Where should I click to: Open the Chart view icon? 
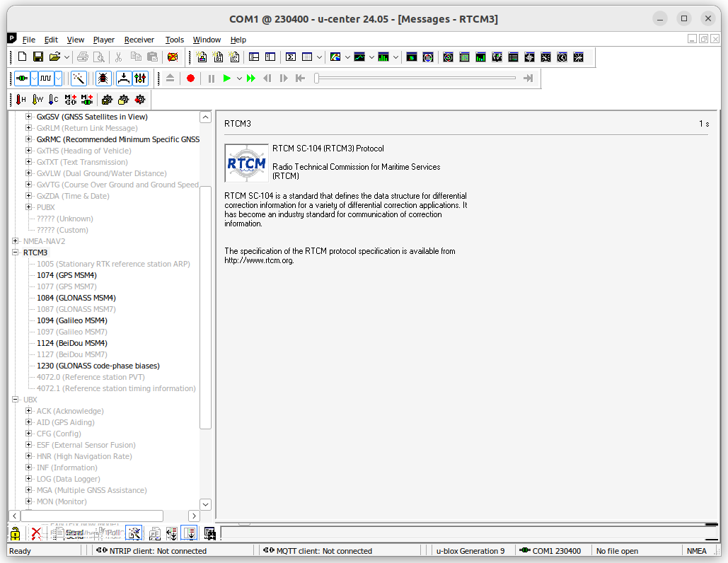click(x=359, y=57)
